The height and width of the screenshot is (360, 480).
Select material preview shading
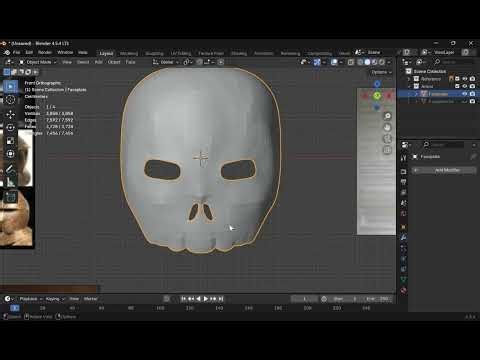click(375, 62)
